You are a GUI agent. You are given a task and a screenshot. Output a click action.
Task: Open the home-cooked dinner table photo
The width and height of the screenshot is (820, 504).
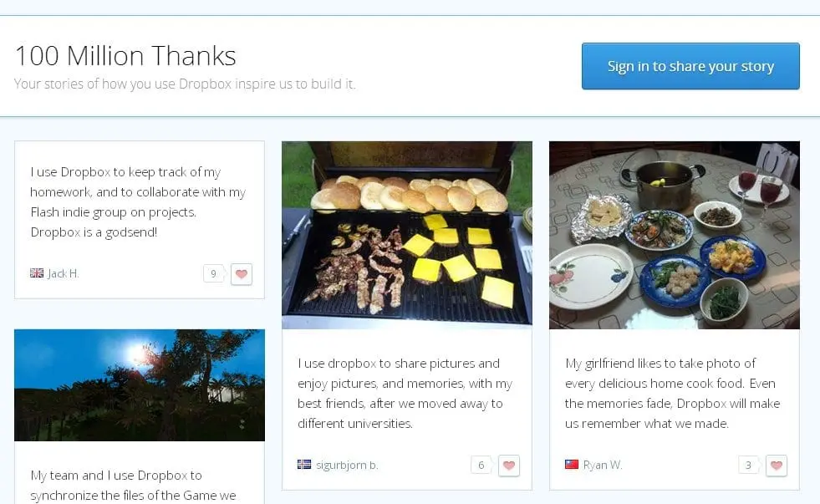click(674, 235)
